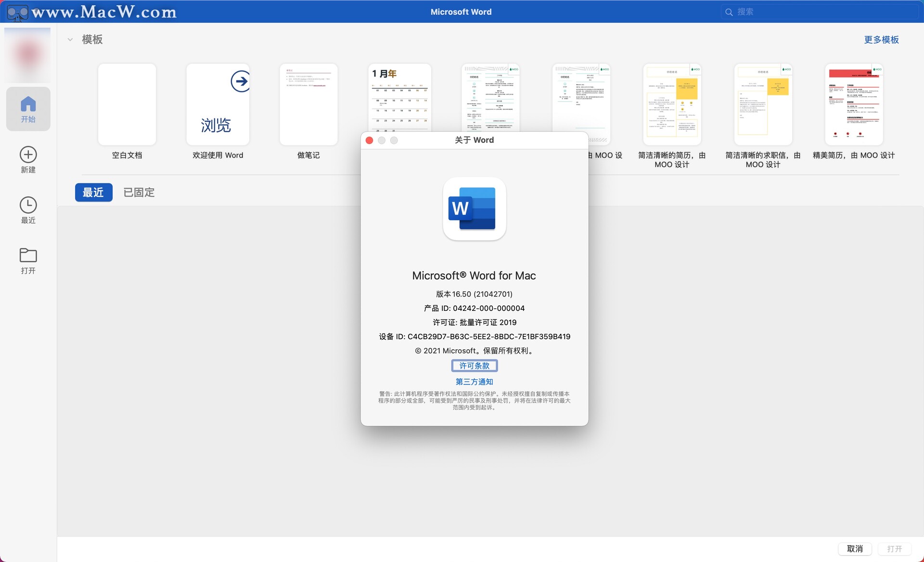Click the 许可条款 button
This screenshot has height=562, width=924.
(475, 366)
